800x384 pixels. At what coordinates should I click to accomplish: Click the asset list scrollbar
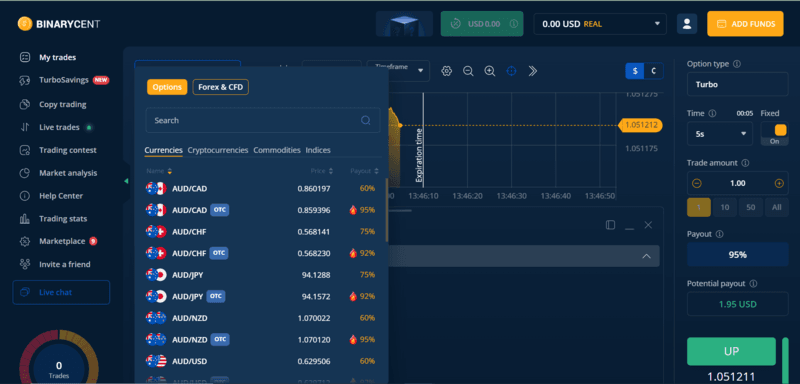click(387, 210)
